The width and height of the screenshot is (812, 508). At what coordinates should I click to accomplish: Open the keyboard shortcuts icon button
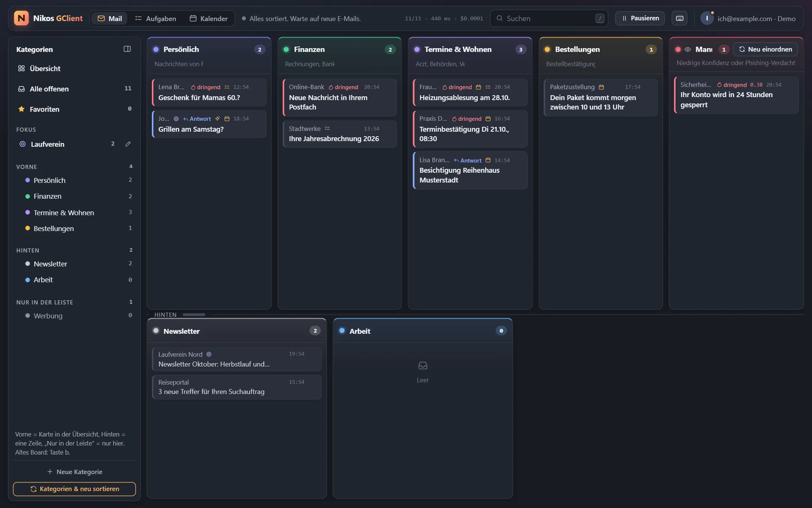(679, 18)
